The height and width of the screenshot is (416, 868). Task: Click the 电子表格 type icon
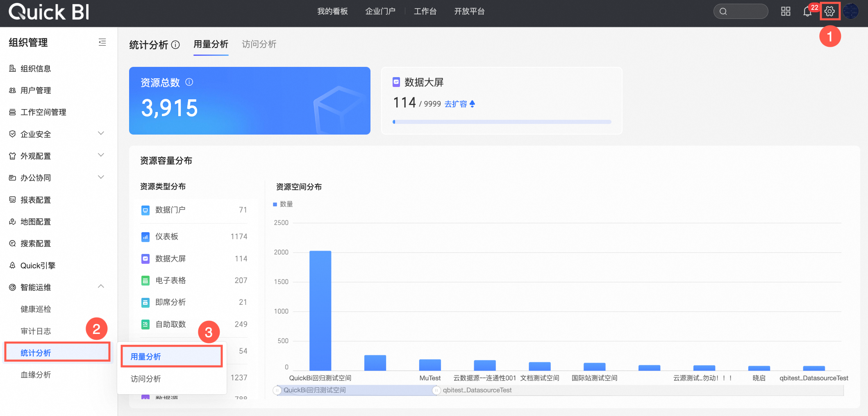coord(145,281)
